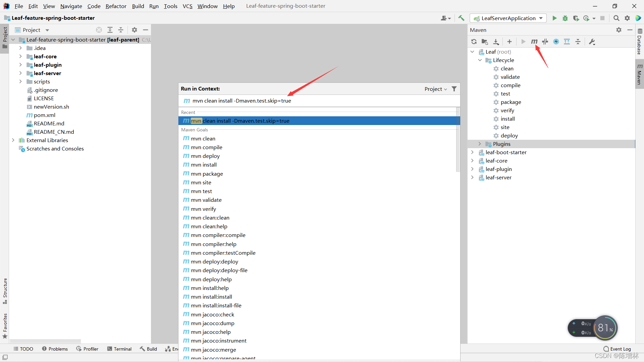
Task: Open Project scope dropdown in Run in Context
Action: 435,89
